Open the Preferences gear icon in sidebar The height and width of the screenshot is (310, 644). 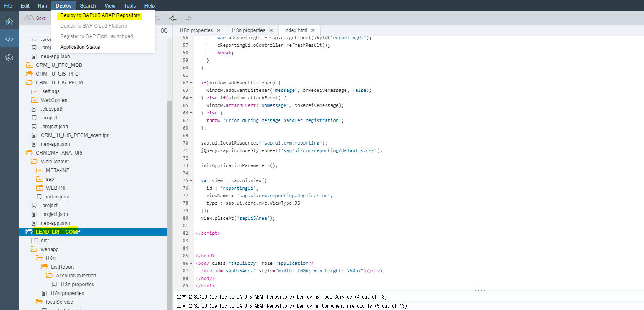(9, 58)
